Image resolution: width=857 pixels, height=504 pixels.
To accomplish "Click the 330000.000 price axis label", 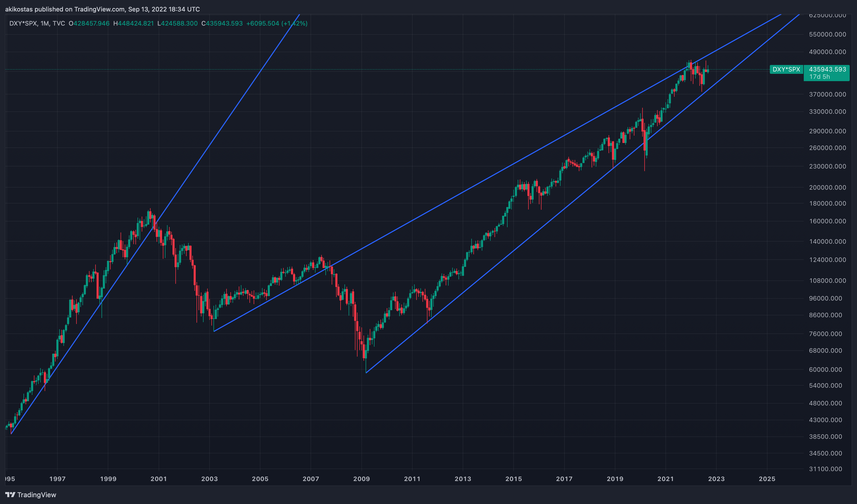I will 828,111.
